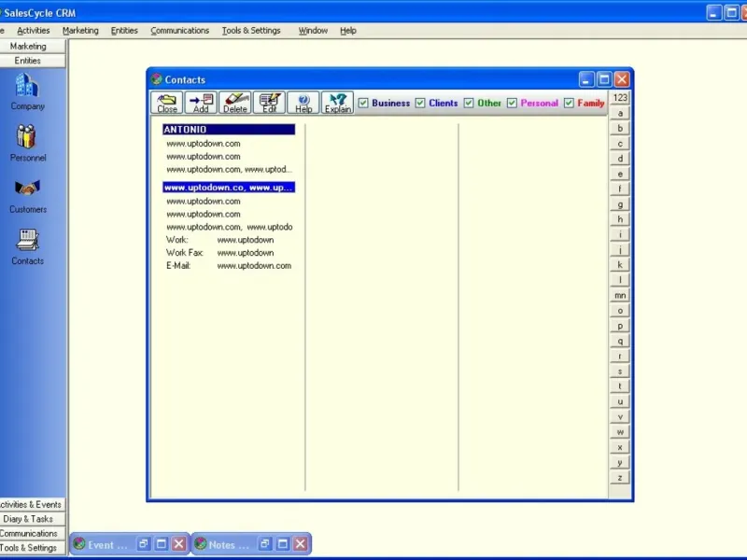
Task: Click the Add contact toolbar button
Action: [x=201, y=103]
